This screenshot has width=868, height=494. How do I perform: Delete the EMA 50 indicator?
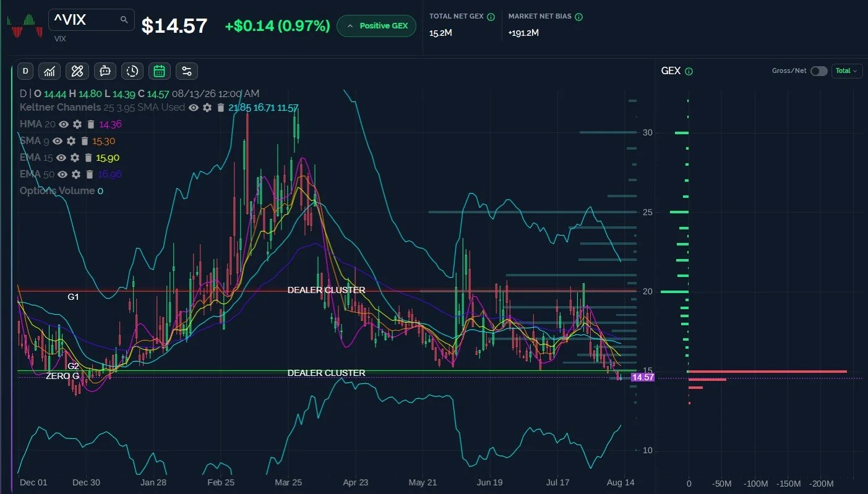pyautogui.click(x=89, y=174)
